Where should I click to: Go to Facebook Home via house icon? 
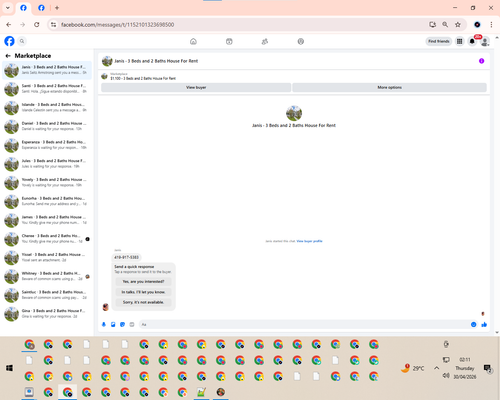[x=193, y=41]
